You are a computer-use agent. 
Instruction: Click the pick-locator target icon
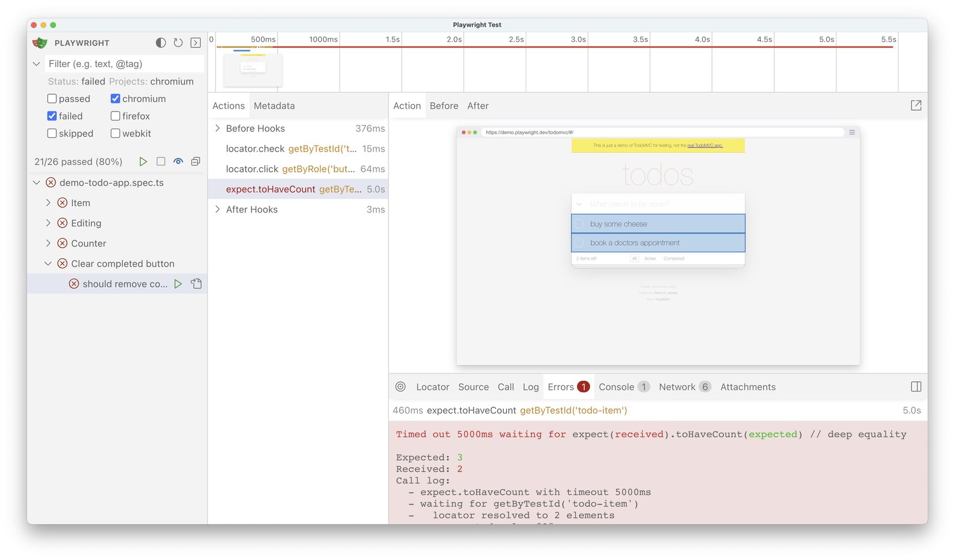pyautogui.click(x=401, y=387)
